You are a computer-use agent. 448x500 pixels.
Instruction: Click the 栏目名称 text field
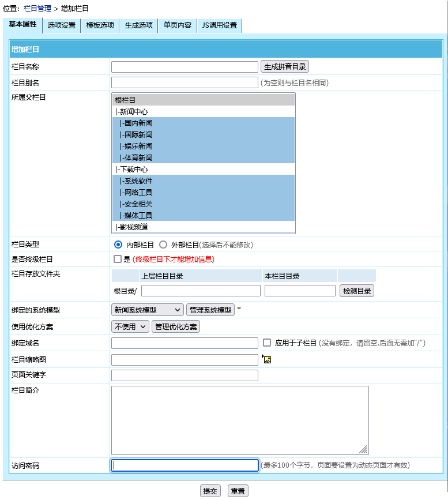(185, 67)
